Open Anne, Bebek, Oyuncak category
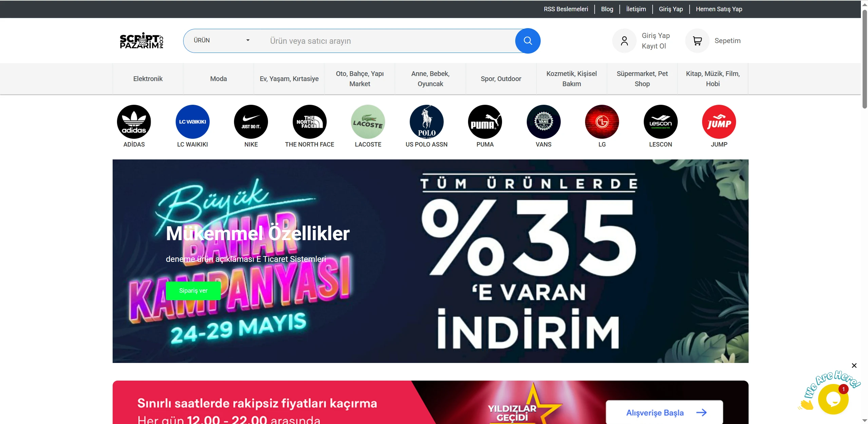Viewport: 868px width, 424px height. [430, 79]
